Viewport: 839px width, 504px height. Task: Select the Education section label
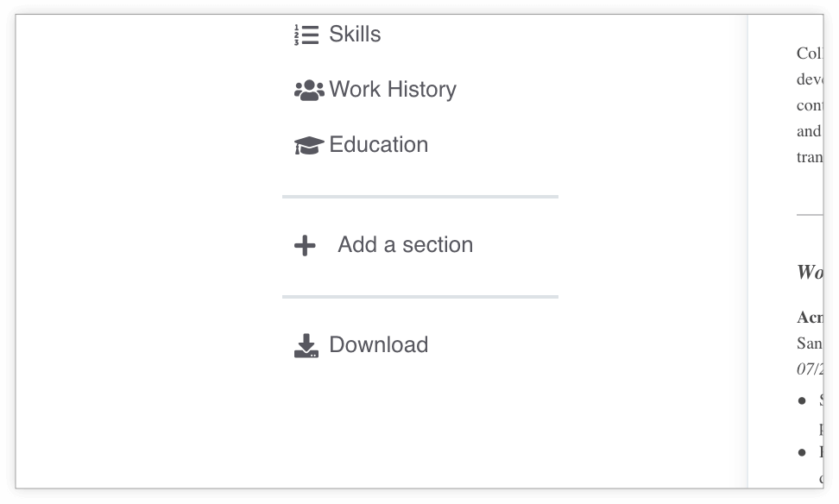pyautogui.click(x=378, y=144)
